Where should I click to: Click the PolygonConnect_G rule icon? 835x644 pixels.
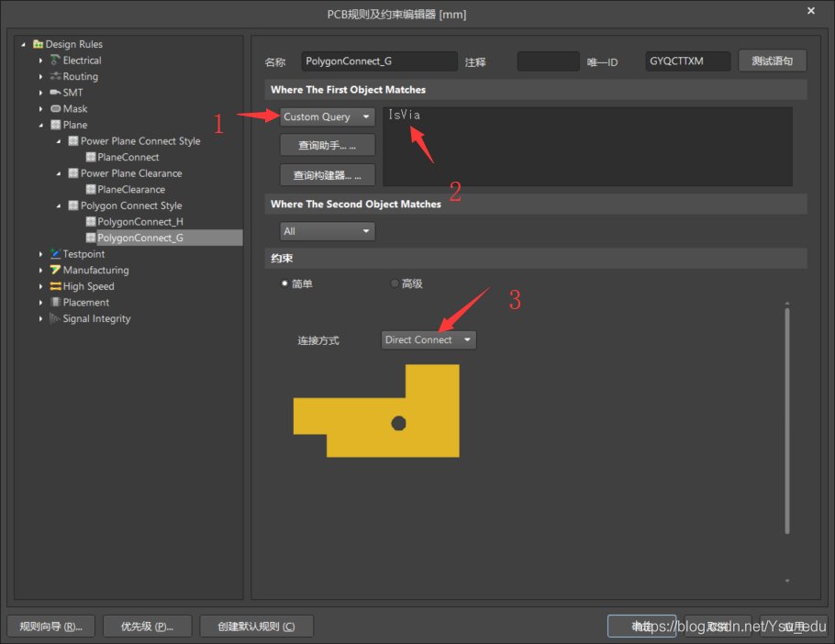91,238
